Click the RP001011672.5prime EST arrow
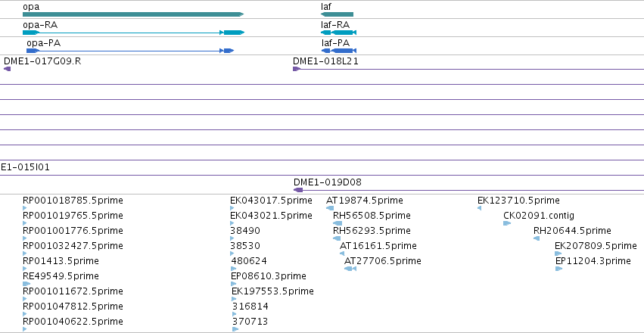This screenshot has width=644, height=333. (25, 299)
